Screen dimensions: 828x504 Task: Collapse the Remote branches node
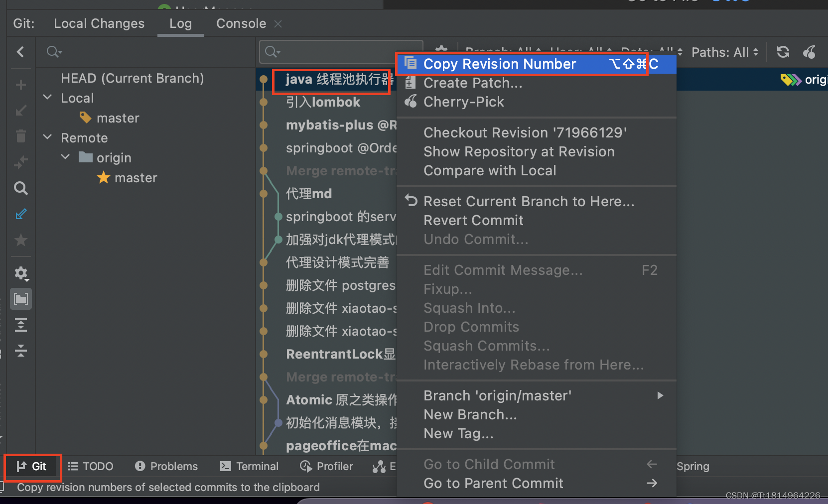(48, 137)
